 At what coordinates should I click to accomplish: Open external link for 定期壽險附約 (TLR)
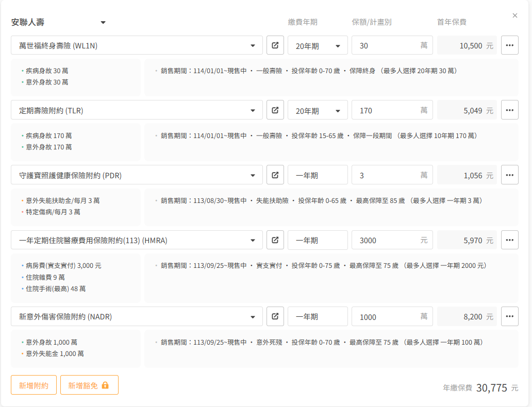pyautogui.click(x=275, y=110)
